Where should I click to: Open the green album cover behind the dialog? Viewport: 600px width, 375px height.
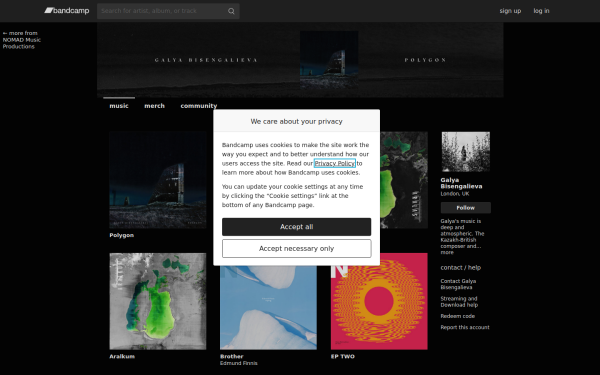pos(404,180)
